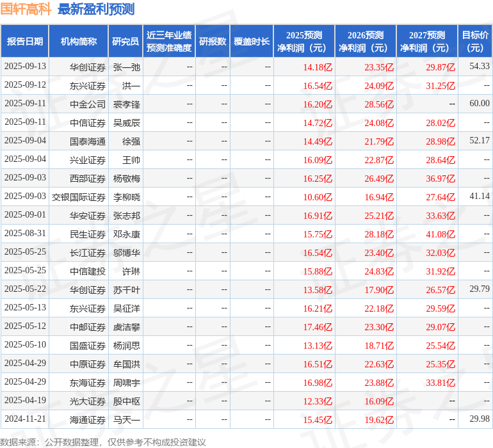Image resolution: width=493 pixels, height=448 pixels.
Task: Click target price 60.00
Action: [x=480, y=104]
